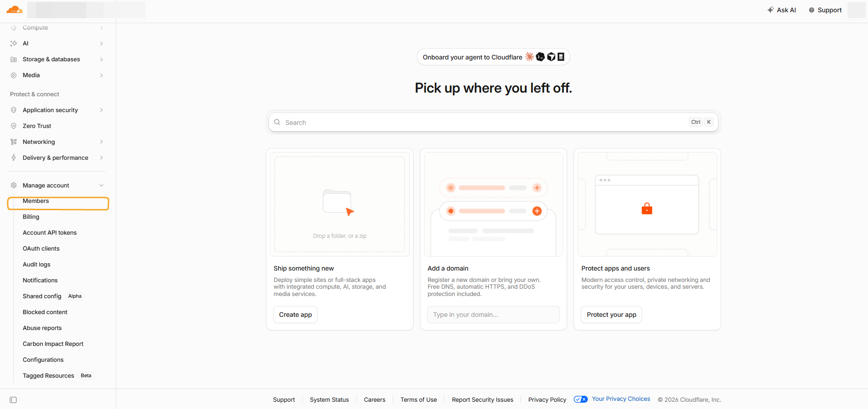868x409 pixels.
Task: Open the Privacy Policy link
Action: (547, 400)
